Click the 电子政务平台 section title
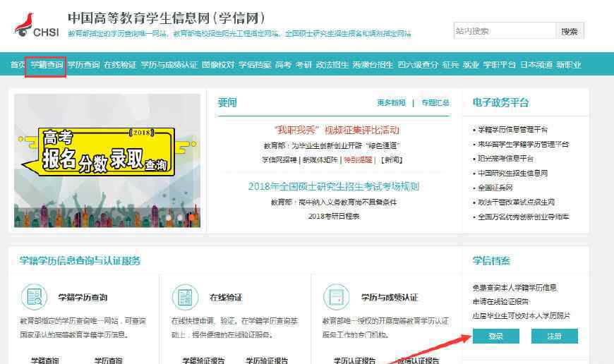Viewport: 614px width, 364px height. (x=501, y=102)
